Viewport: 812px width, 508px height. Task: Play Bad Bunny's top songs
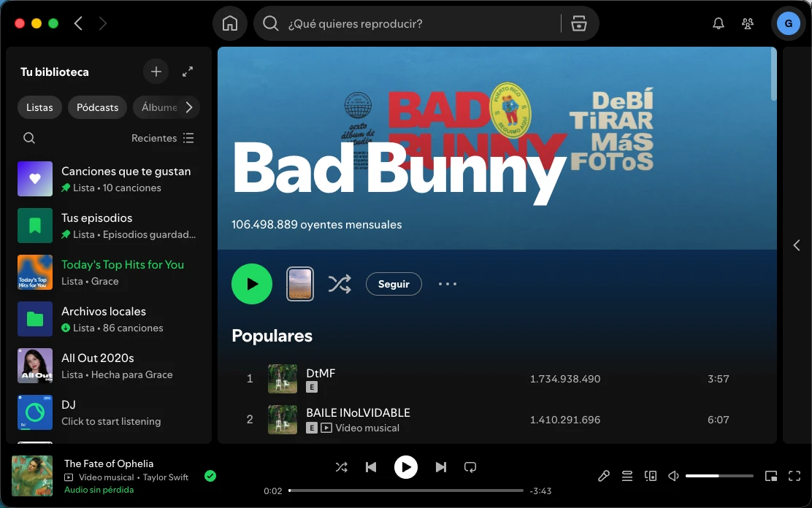click(252, 284)
